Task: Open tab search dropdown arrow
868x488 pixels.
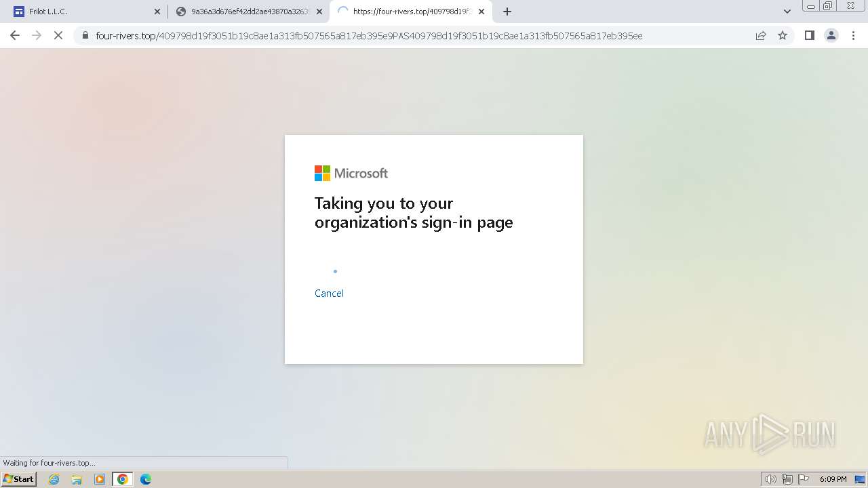Action: 787,12
